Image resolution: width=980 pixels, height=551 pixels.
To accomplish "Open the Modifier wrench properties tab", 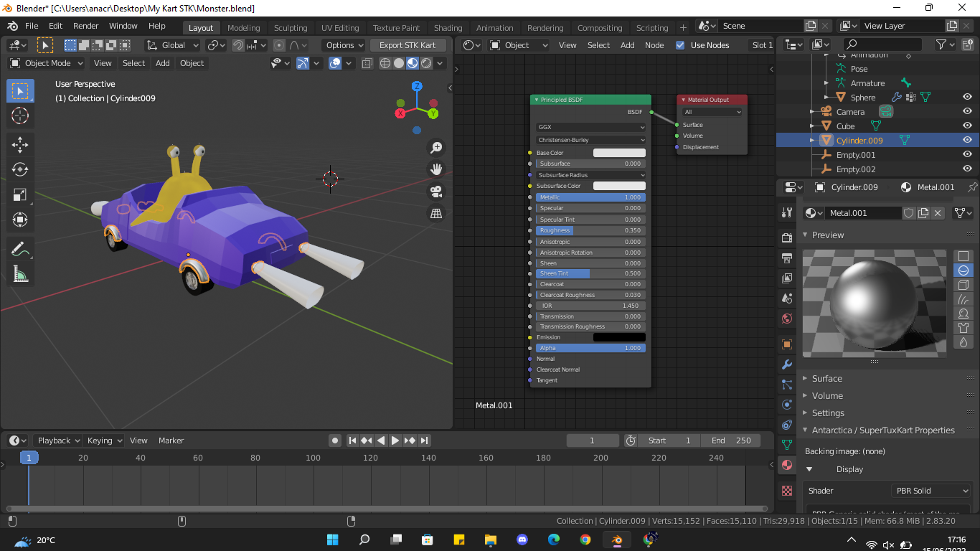I will (787, 364).
